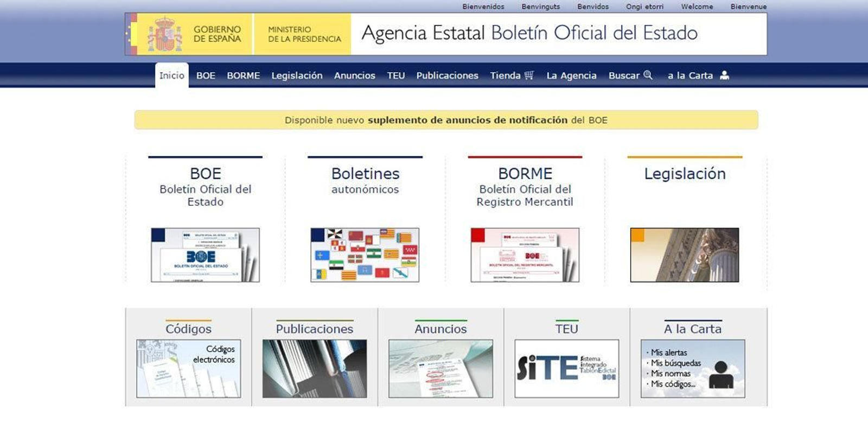The height and width of the screenshot is (442, 868).
Task: Choose the Bienvenidos language link
Action: click(x=483, y=7)
